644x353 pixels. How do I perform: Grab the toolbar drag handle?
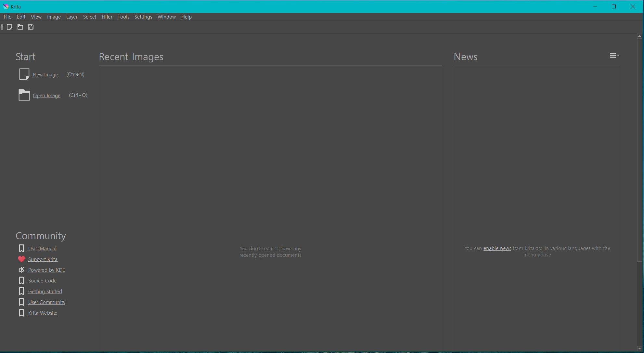[x=2, y=27]
